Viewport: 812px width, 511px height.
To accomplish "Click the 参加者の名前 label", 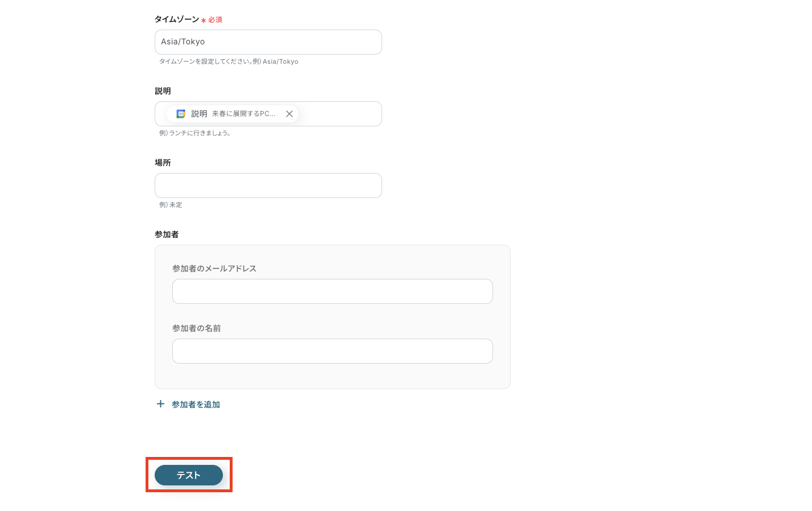I will (197, 328).
